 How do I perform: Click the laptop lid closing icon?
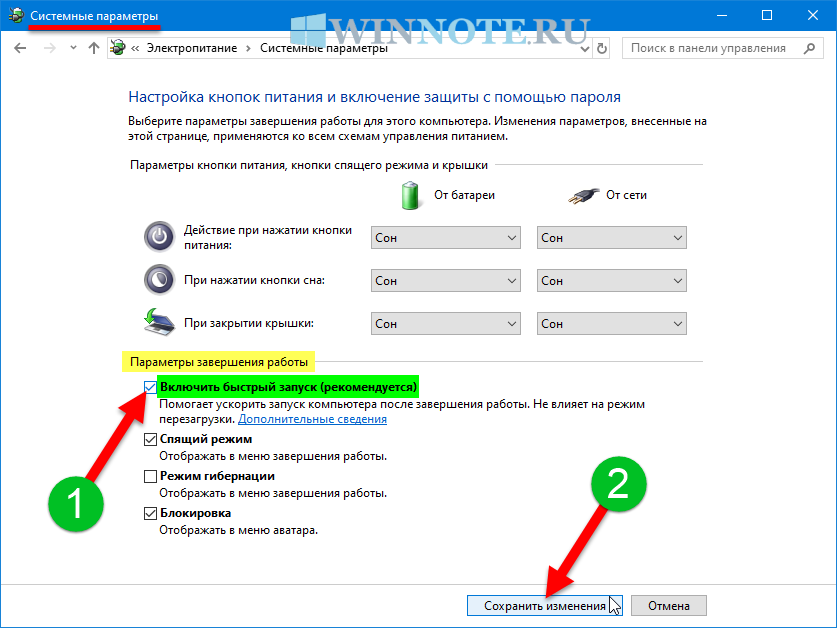159,322
